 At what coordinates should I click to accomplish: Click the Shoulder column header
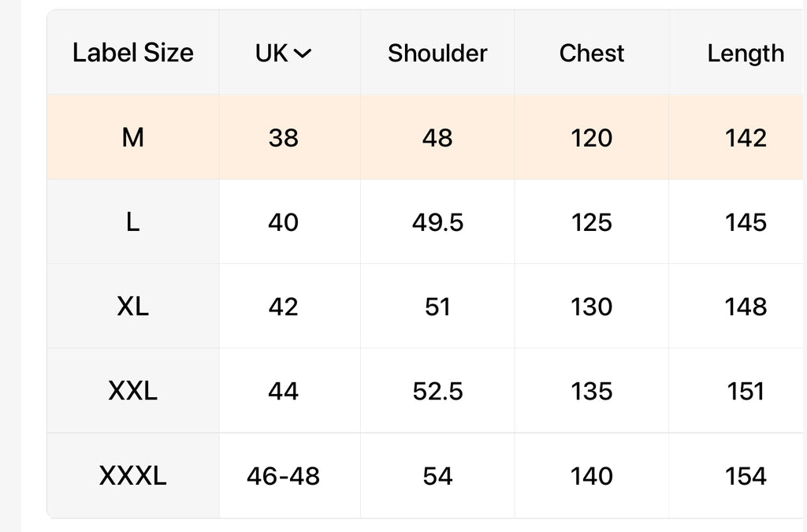pos(437,53)
